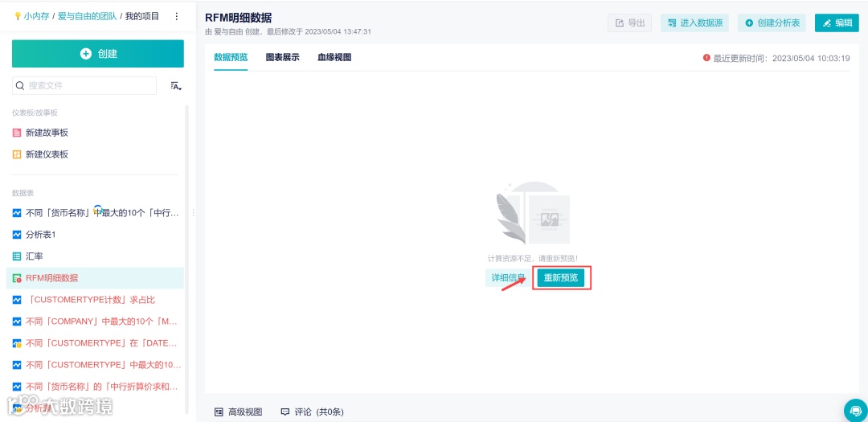868x422 pixels.
Task: Open 不同「货币名称」中最大的10个「中行 table
Action: (x=102, y=213)
